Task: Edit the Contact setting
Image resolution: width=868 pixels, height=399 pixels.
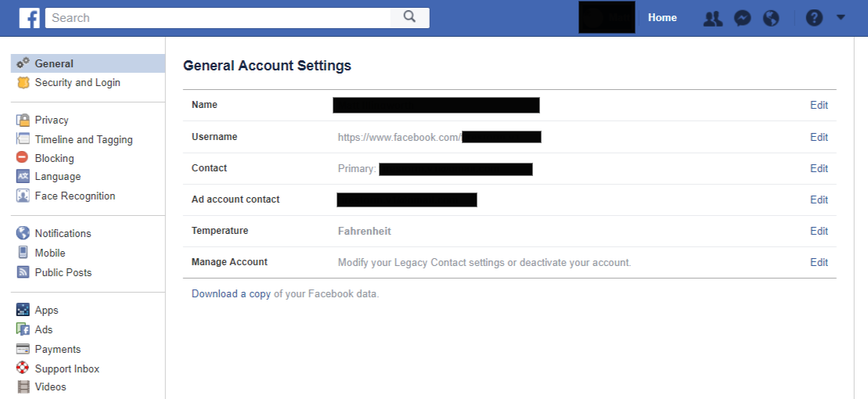Action: [x=819, y=168]
